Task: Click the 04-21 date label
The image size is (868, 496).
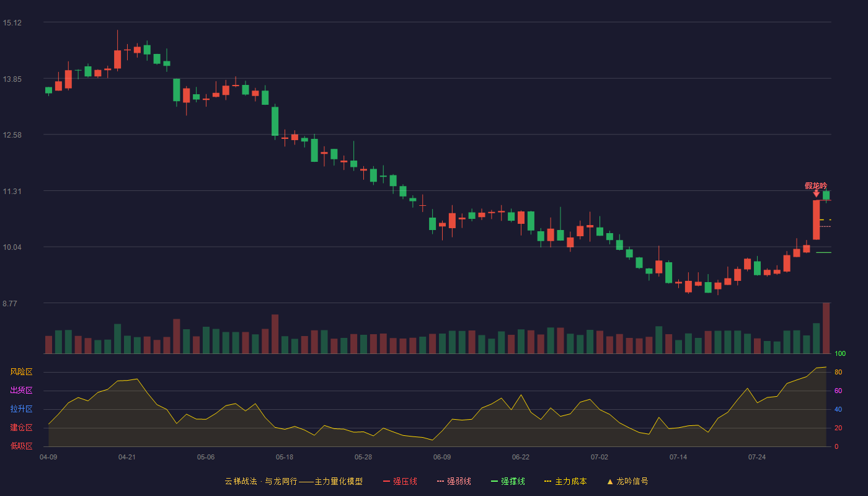Action: click(127, 457)
